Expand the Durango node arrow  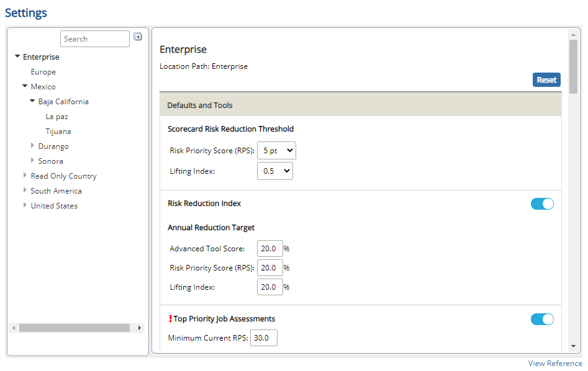[32, 145]
